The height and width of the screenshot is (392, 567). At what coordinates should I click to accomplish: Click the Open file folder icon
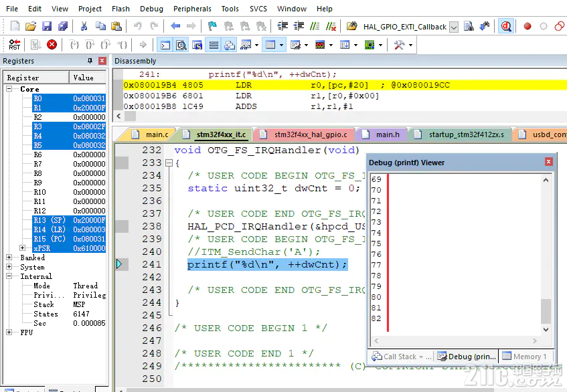pyautogui.click(x=31, y=26)
